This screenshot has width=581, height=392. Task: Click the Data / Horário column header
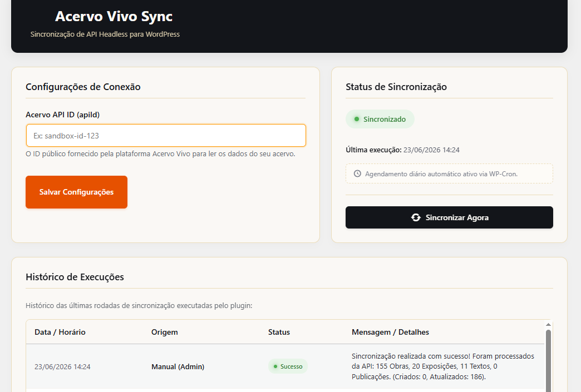pos(60,332)
